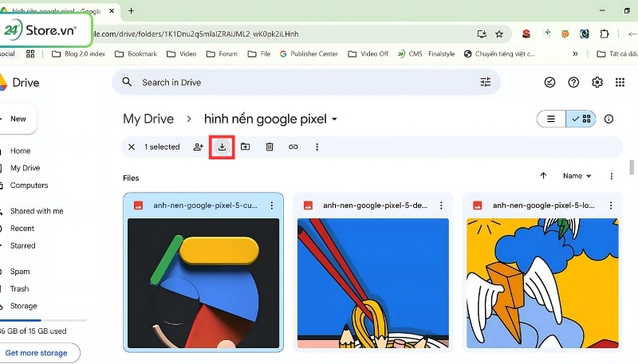Open more actions in selection toolbar

coord(317,147)
